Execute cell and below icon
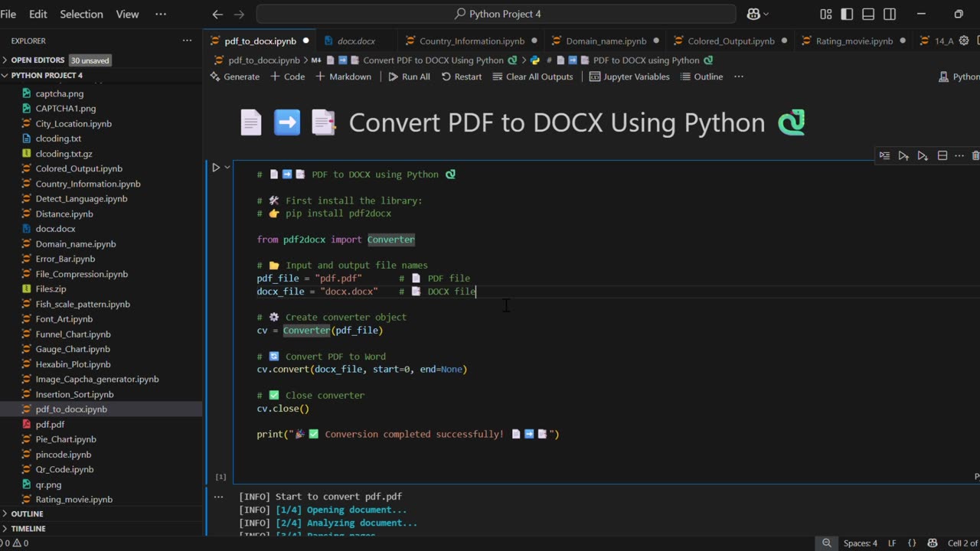980x551 pixels. pyautogui.click(x=923, y=155)
